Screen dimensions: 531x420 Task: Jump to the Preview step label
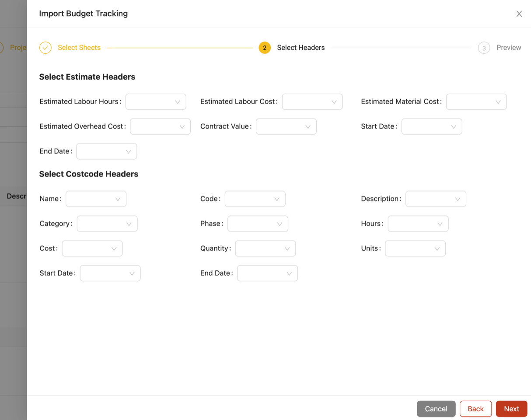click(x=509, y=48)
